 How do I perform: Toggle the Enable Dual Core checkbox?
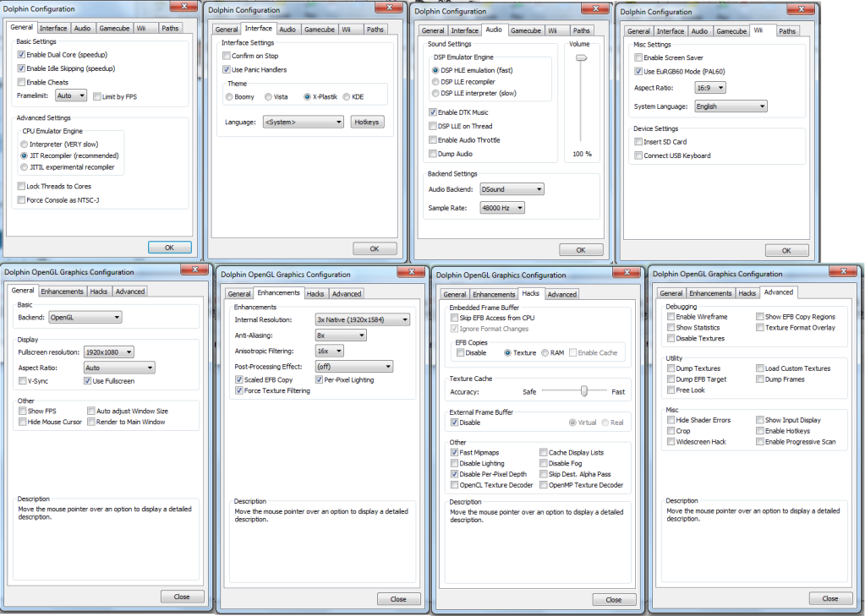pos(21,54)
